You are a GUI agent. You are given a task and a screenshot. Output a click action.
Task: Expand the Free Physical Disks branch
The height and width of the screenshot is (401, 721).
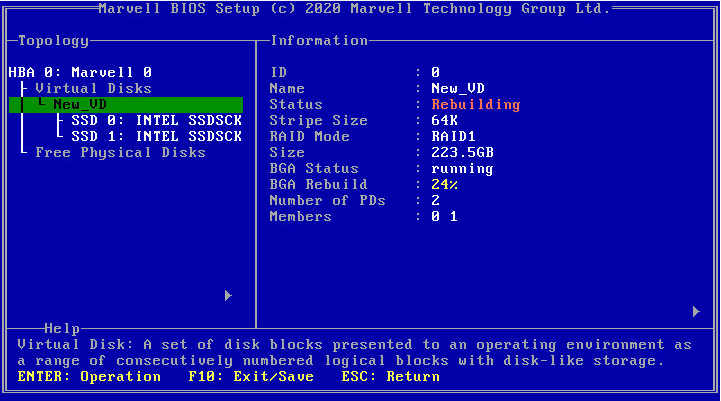coord(120,152)
